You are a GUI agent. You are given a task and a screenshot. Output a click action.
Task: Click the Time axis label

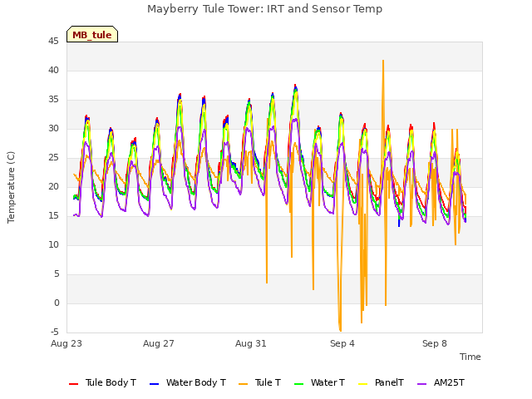470,357
